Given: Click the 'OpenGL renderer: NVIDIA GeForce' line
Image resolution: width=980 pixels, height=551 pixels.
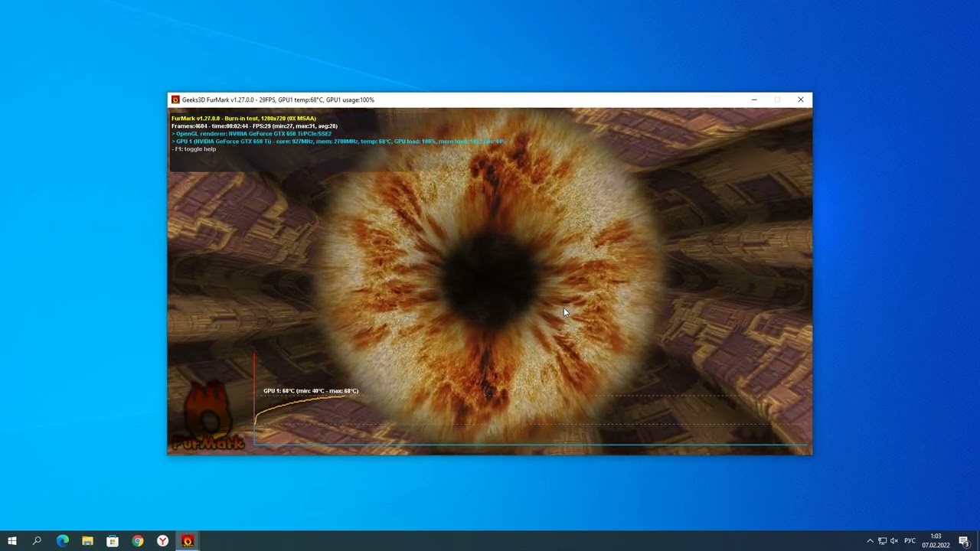Looking at the screenshot, I should tap(252, 134).
